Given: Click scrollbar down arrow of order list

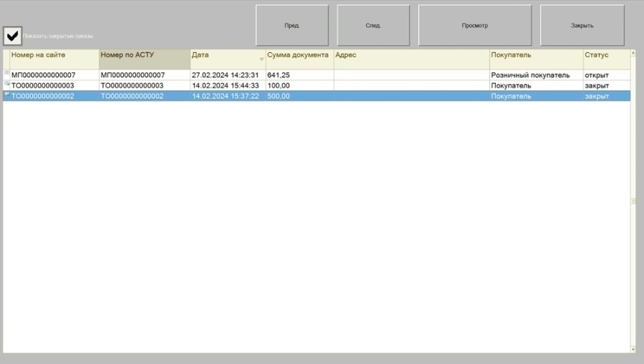Looking at the screenshot, I should (633, 350).
